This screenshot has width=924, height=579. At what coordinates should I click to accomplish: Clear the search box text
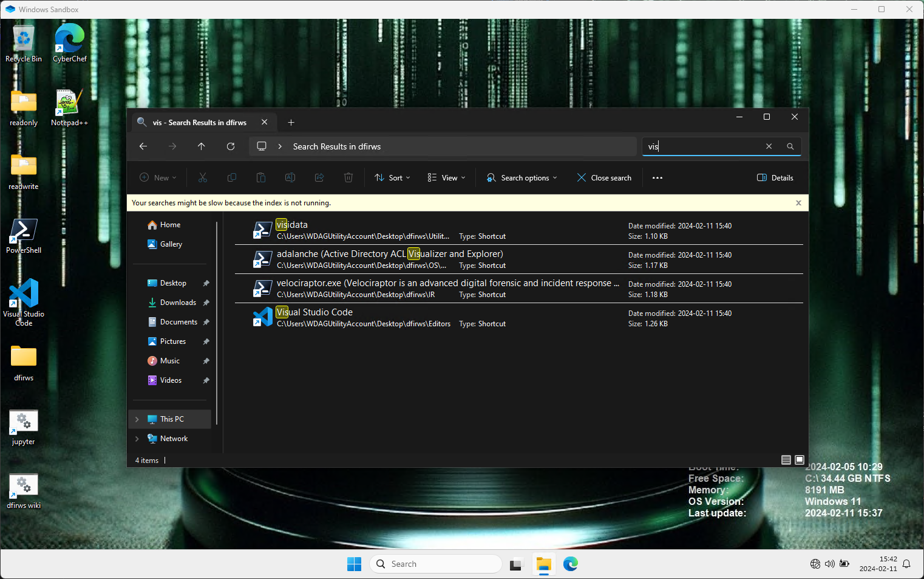(769, 146)
